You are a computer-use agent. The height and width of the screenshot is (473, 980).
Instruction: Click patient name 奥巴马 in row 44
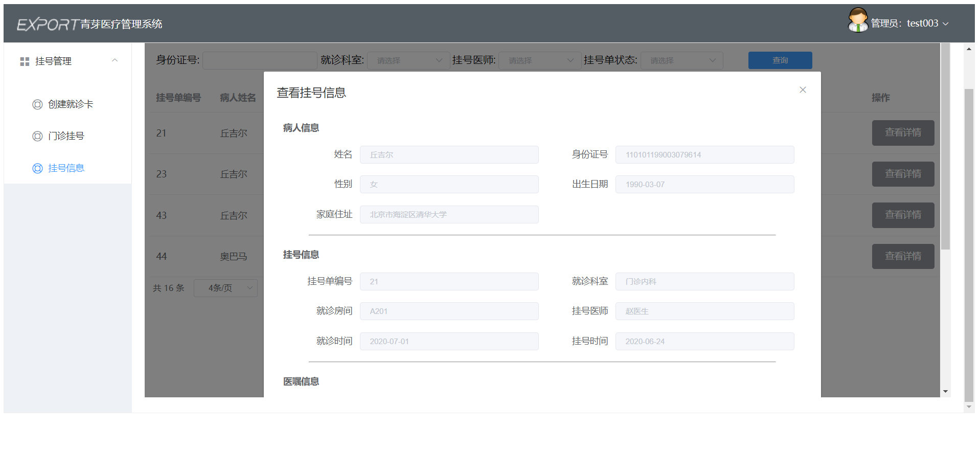tap(234, 257)
